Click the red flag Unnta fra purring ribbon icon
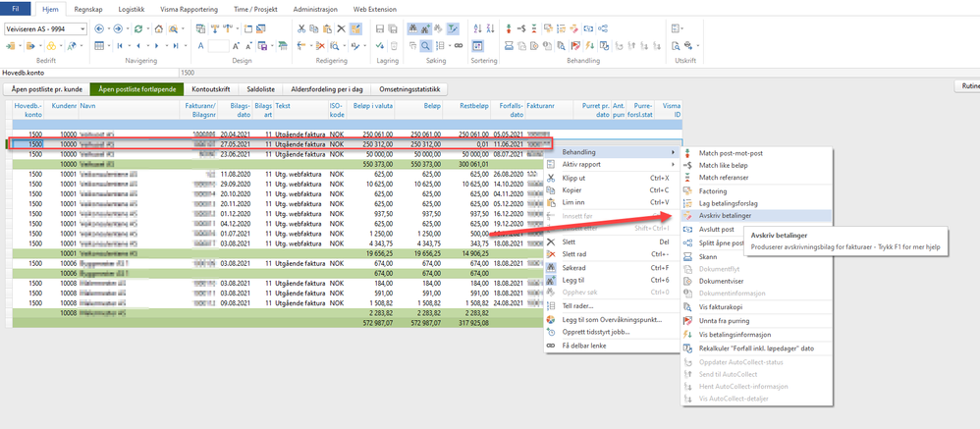 [x=574, y=45]
